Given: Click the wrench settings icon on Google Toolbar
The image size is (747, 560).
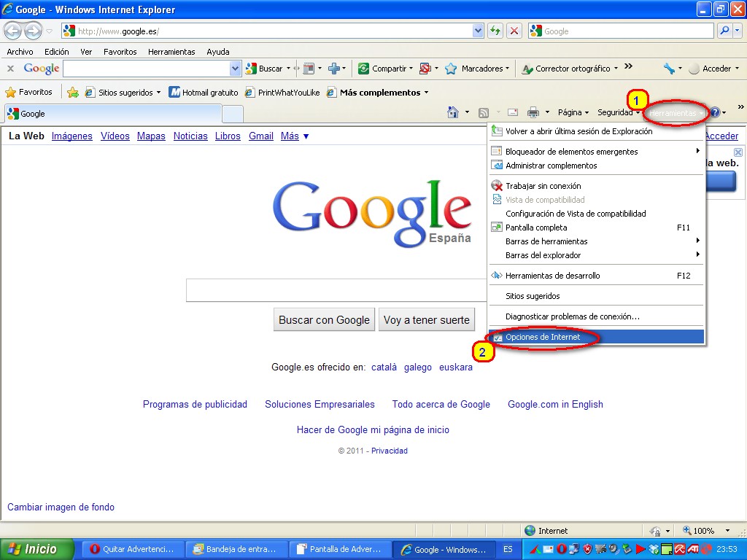Looking at the screenshot, I should point(669,69).
